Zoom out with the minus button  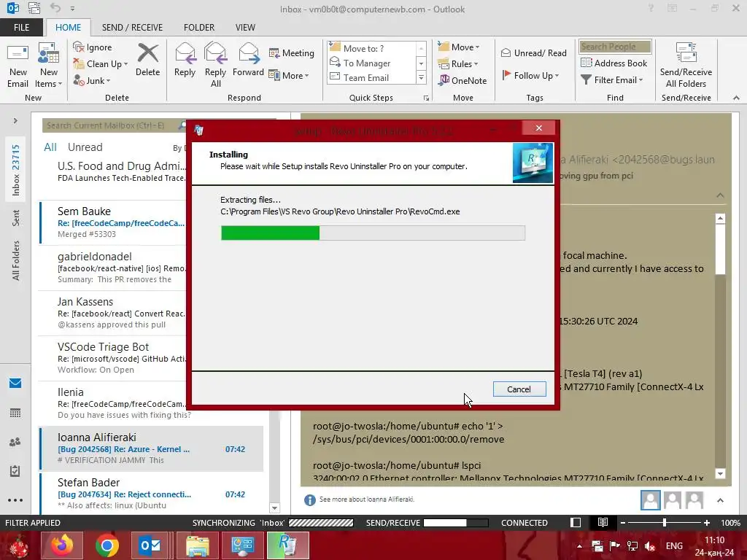coord(623,523)
